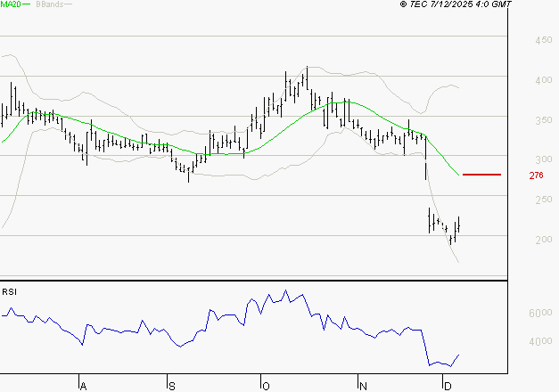Click the 6000 RSI axis label
This screenshot has width=559, height=392.
coord(540,314)
